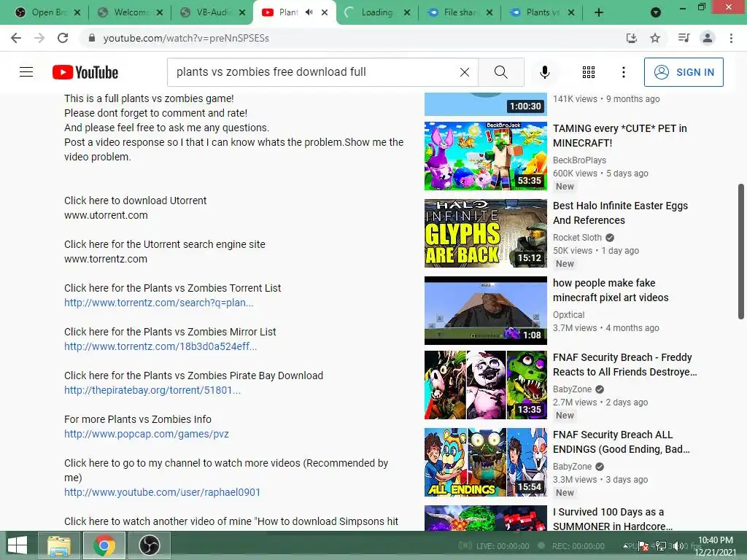Go to the YouTube home logo
The height and width of the screenshot is (560, 747).
coord(85,72)
